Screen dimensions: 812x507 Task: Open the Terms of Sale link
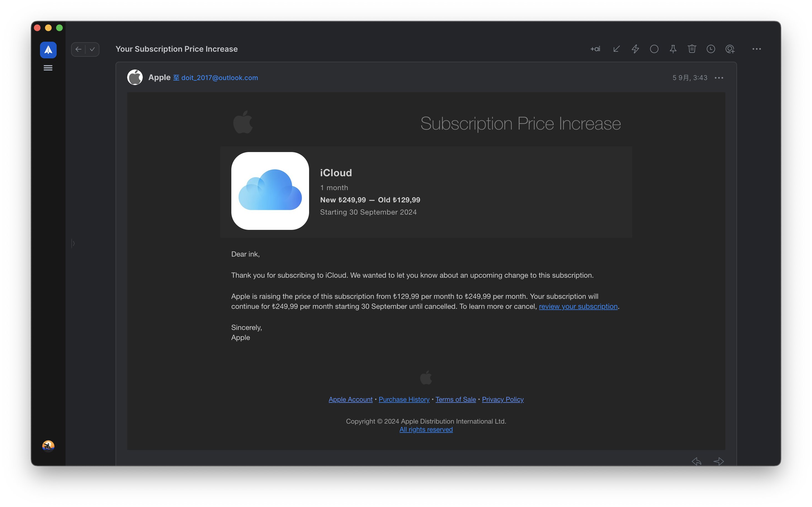456,399
